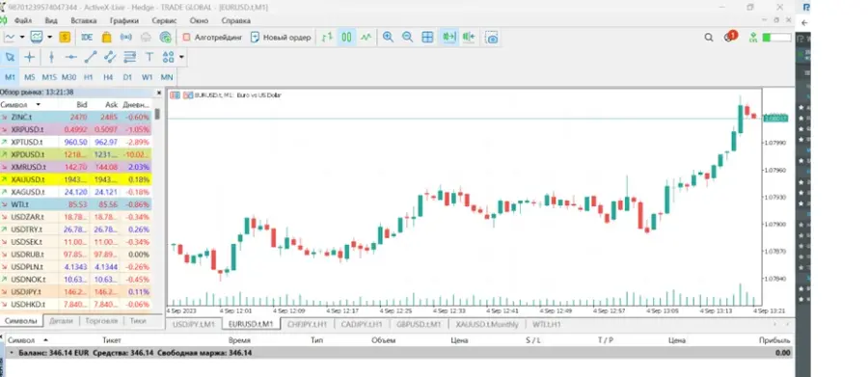The width and height of the screenshot is (868, 377).
Task: Open the Market Watch (dollar) toolbar icon
Action: pos(65,37)
